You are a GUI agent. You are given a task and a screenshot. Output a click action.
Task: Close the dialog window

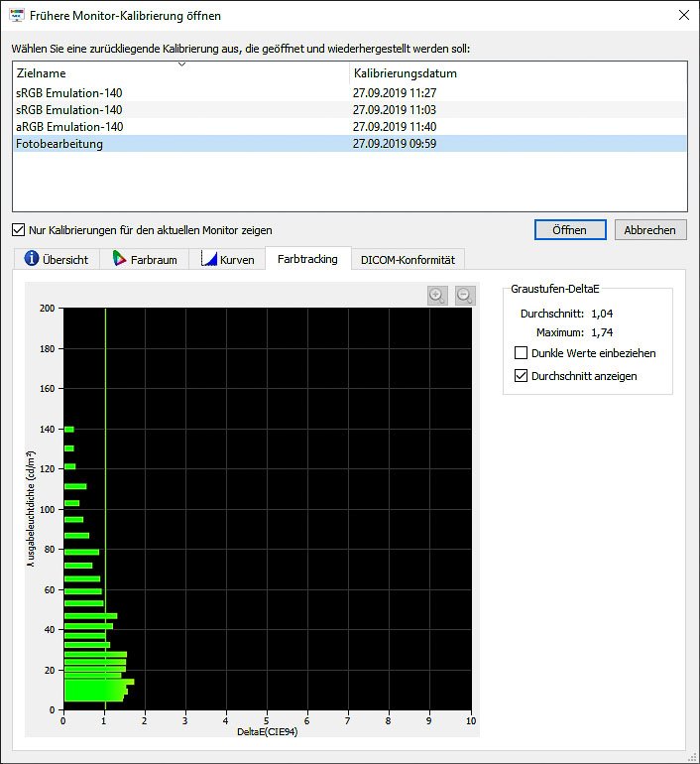pyautogui.click(x=683, y=15)
